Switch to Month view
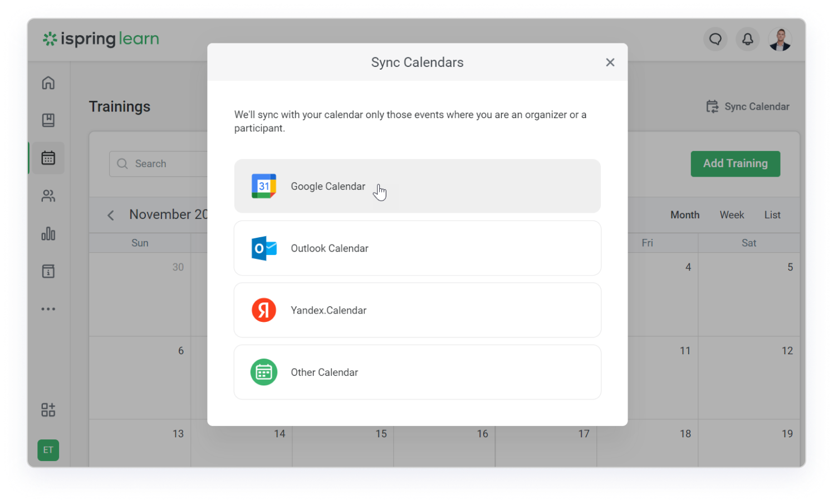Image resolution: width=833 pixels, height=504 pixels. tap(685, 215)
